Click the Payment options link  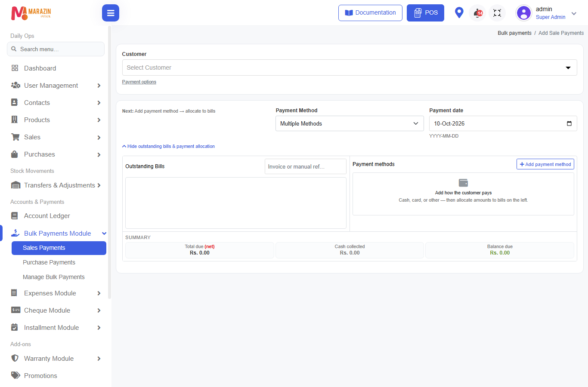(x=139, y=82)
